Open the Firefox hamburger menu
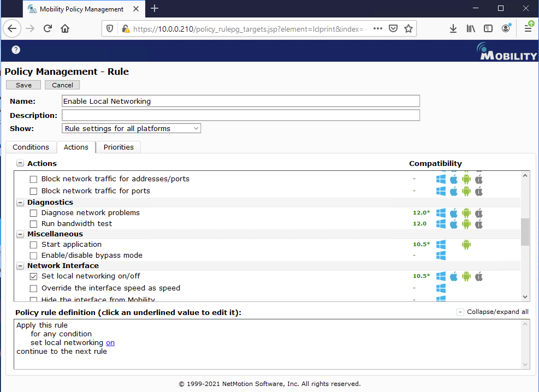Image resolution: width=539 pixels, height=392 pixels. tap(528, 29)
